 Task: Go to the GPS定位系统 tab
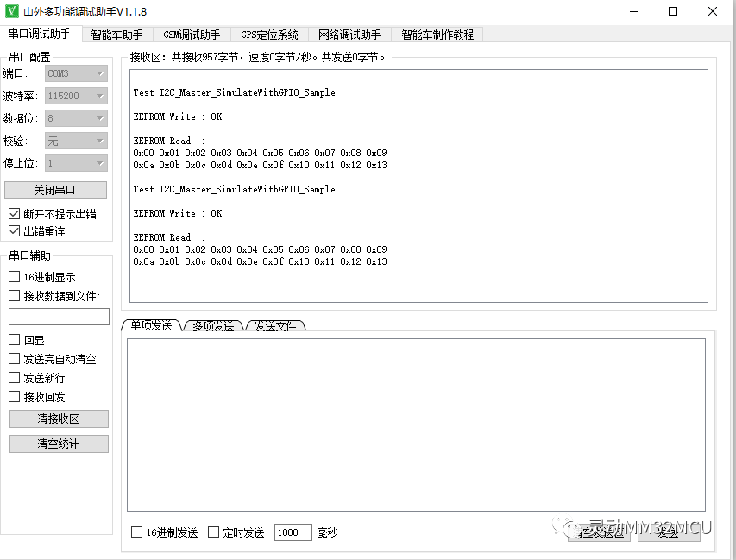click(x=269, y=35)
